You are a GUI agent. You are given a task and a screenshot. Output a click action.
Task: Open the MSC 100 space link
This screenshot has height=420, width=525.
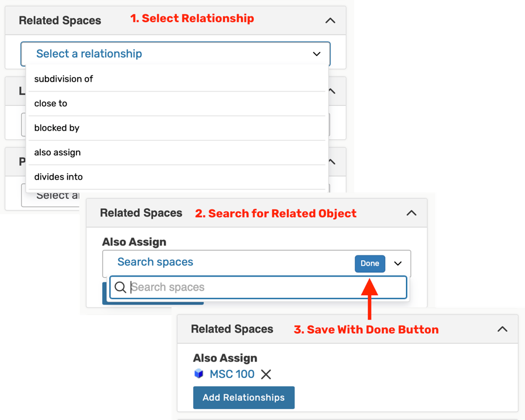click(x=232, y=374)
